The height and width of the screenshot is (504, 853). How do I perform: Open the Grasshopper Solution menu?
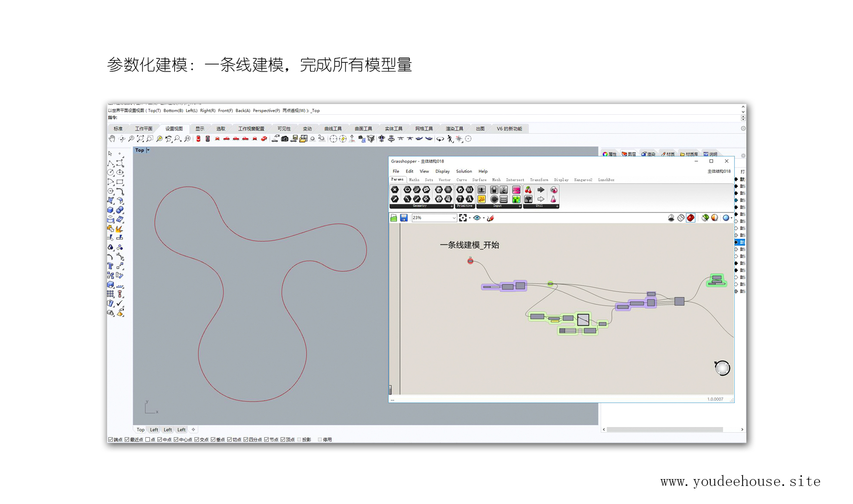464,171
